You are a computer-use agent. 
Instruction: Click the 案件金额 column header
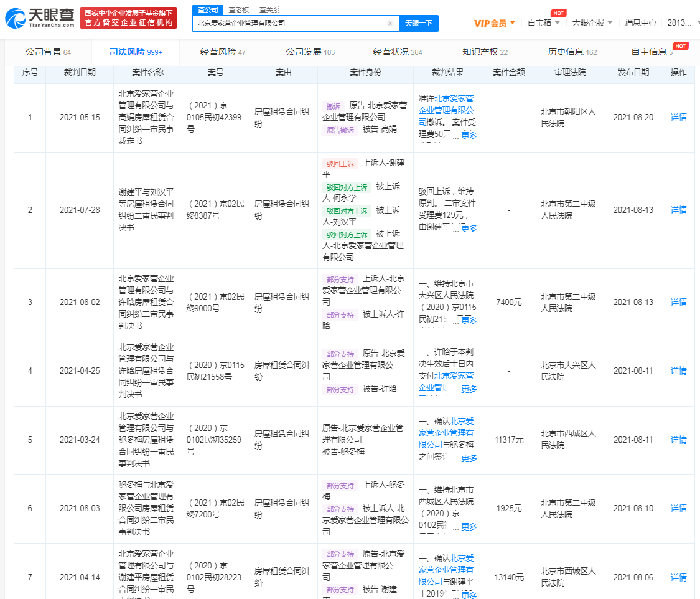[509, 72]
